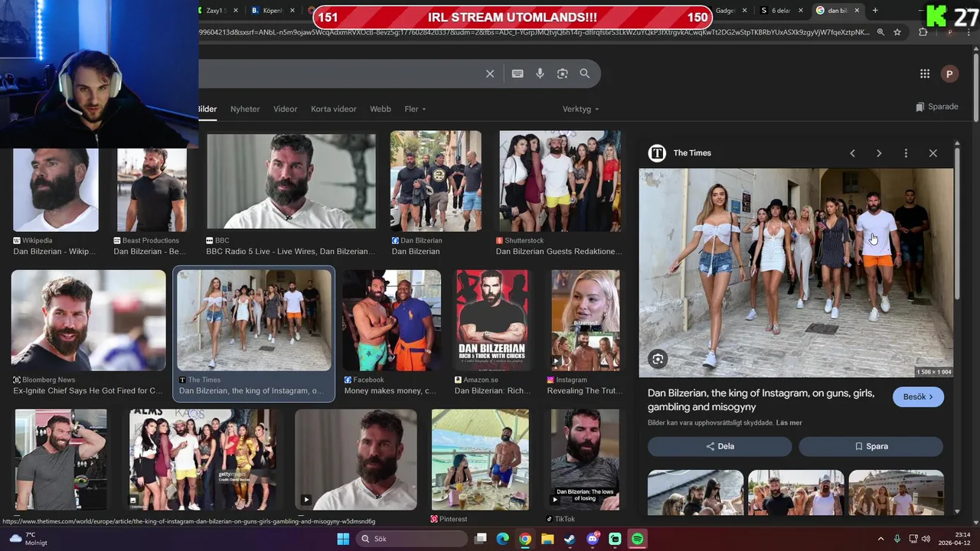This screenshot has height=551, width=980.
Task: Clear the Google search box text
Action: 490,73
